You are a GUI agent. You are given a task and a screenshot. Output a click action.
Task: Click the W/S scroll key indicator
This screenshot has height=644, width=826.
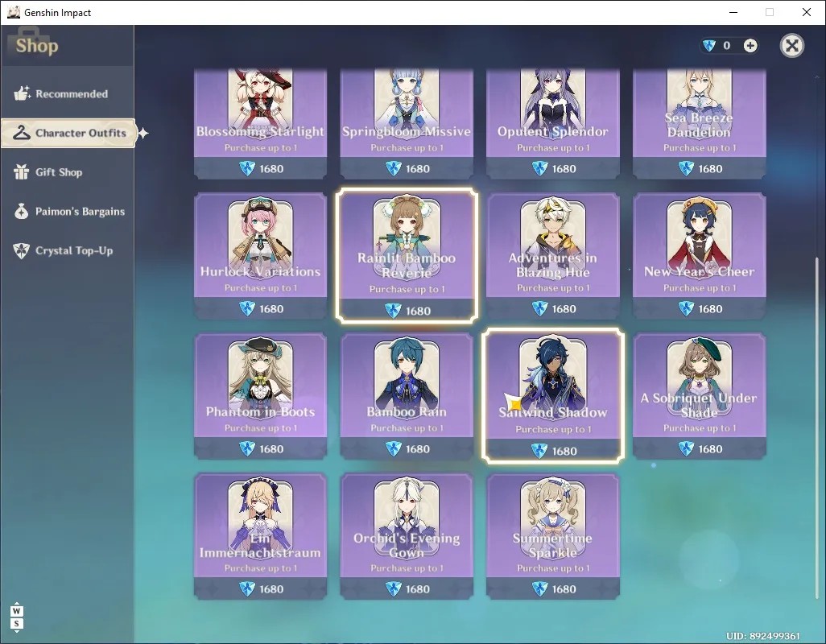[x=16, y=617]
